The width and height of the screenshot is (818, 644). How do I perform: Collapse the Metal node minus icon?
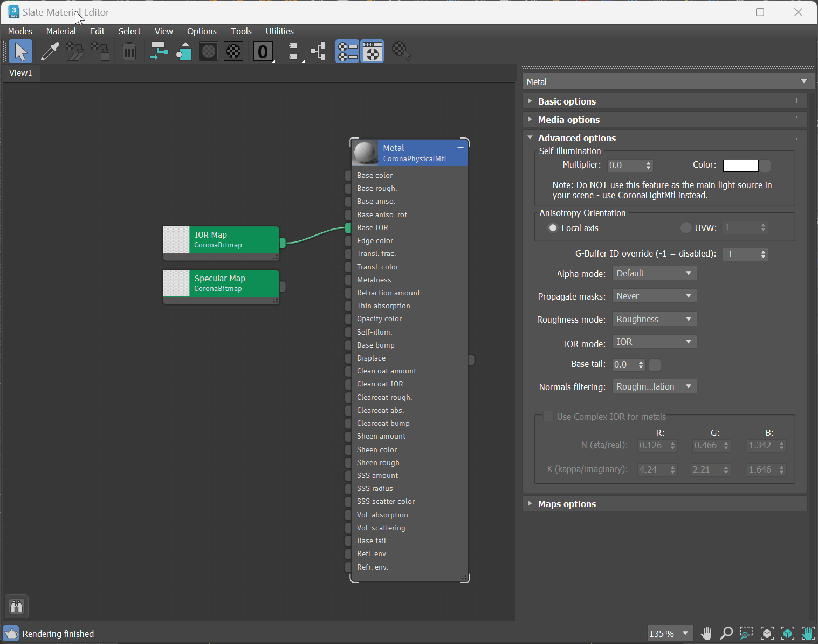[x=460, y=147]
